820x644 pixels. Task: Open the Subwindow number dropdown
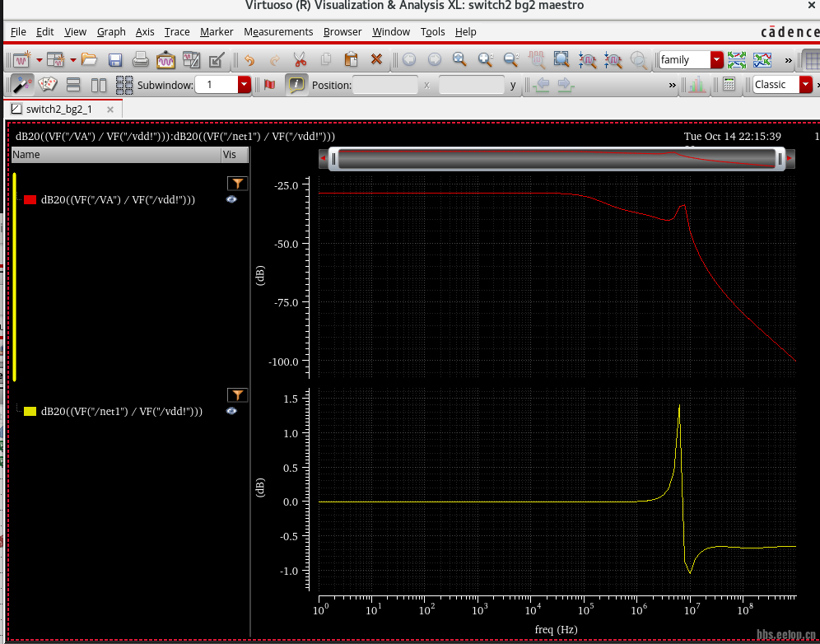click(245, 85)
